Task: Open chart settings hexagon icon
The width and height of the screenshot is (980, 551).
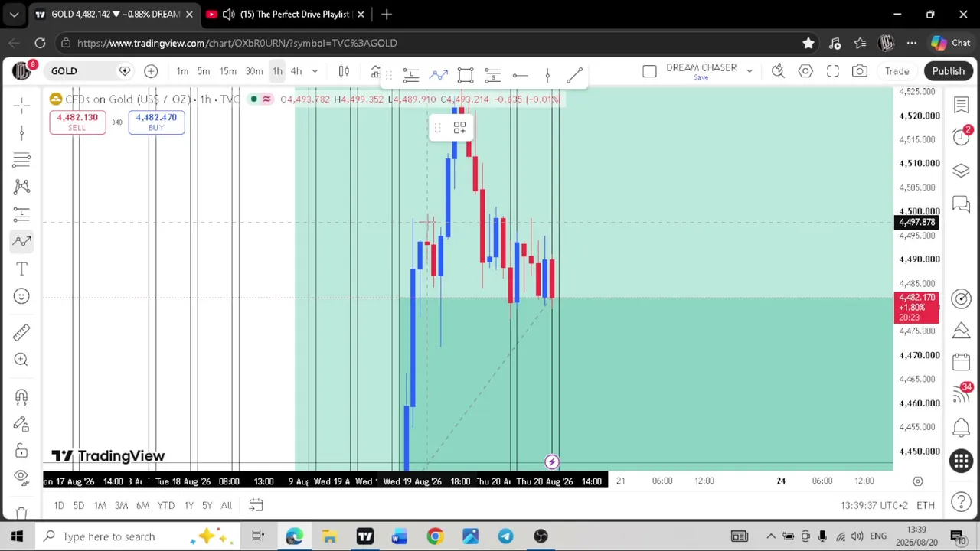Action: pyautogui.click(x=805, y=71)
